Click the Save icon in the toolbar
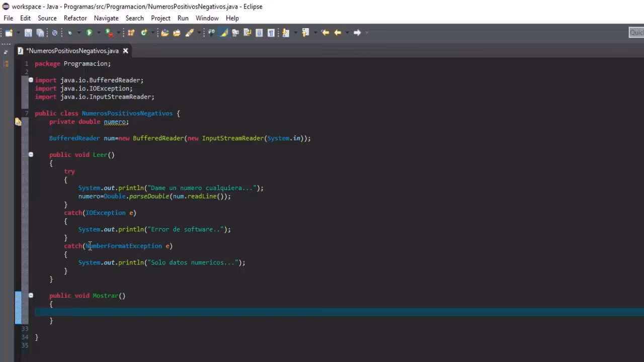Viewport: 644px width, 362px height. [x=28, y=33]
